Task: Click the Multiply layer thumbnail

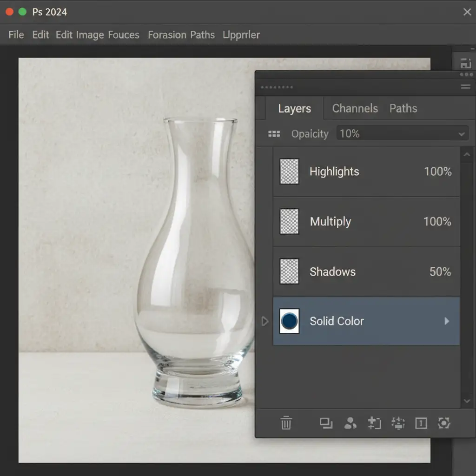Action: click(289, 222)
